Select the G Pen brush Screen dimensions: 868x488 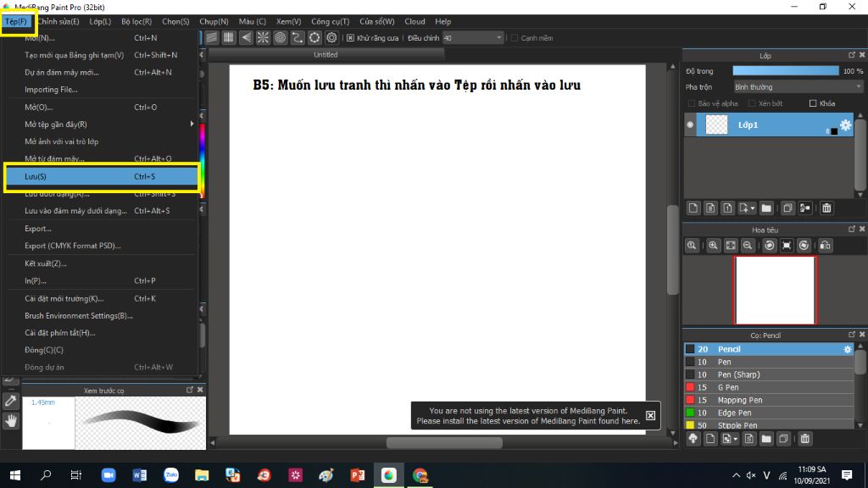point(769,387)
